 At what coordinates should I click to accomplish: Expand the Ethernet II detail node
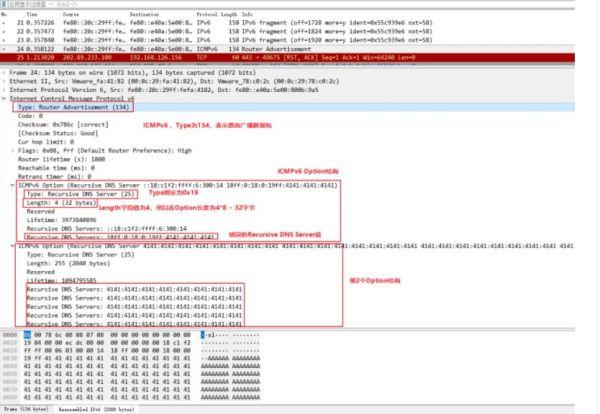tap(4, 81)
